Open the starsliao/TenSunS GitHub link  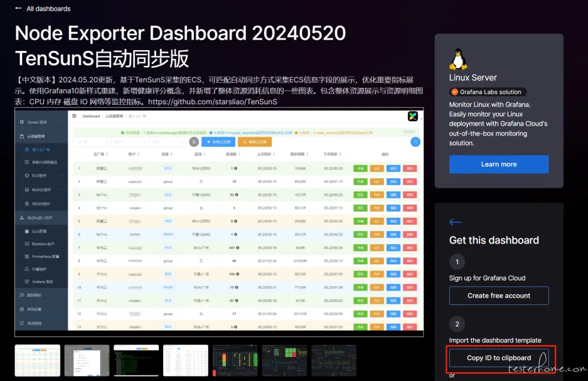213,102
